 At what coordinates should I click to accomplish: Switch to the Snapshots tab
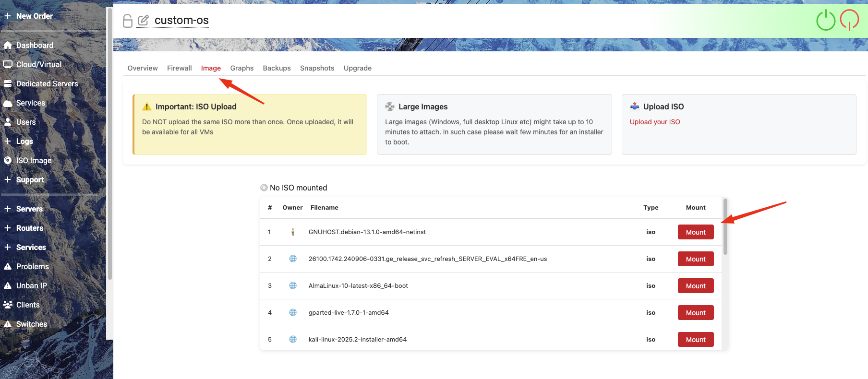pos(317,68)
